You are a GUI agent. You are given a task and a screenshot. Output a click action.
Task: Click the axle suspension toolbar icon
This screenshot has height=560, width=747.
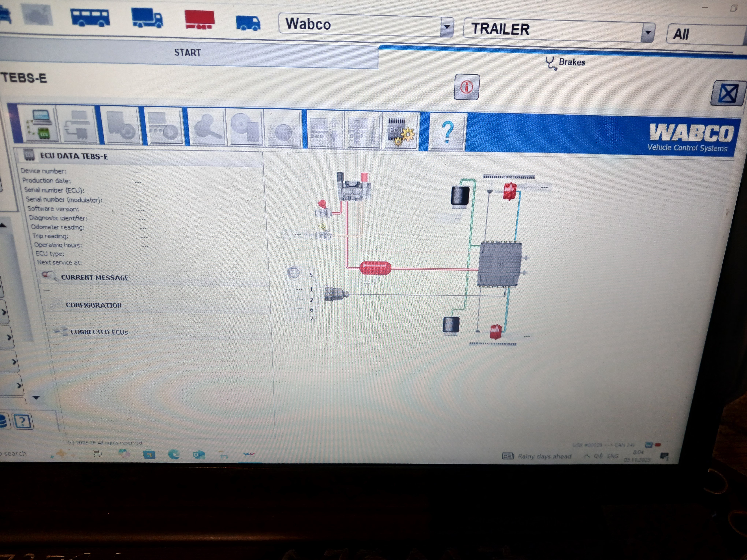[x=363, y=131]
